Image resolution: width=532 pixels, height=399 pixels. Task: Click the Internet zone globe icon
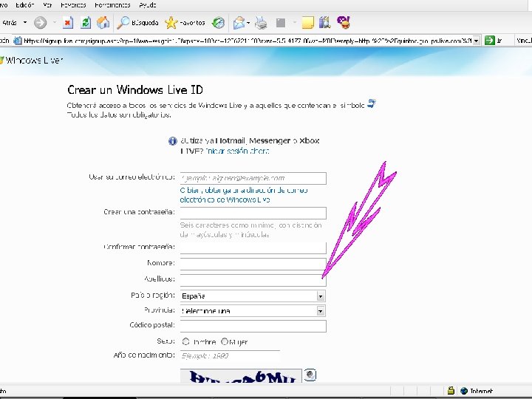click(x=464, y=391)
